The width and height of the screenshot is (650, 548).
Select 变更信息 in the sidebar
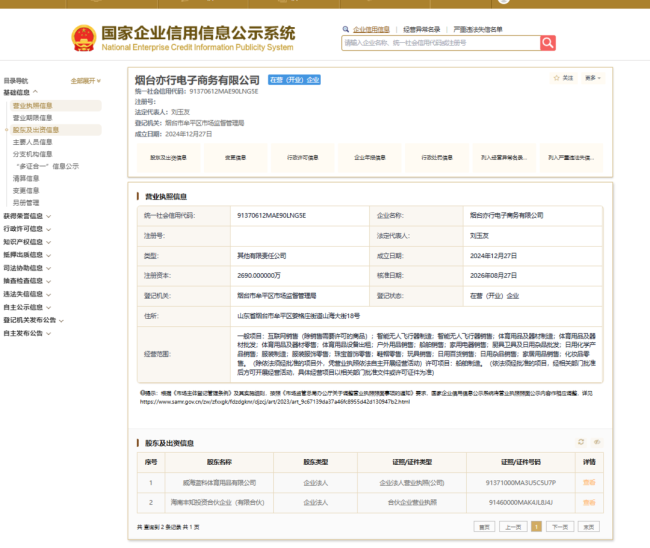[26, 191]
